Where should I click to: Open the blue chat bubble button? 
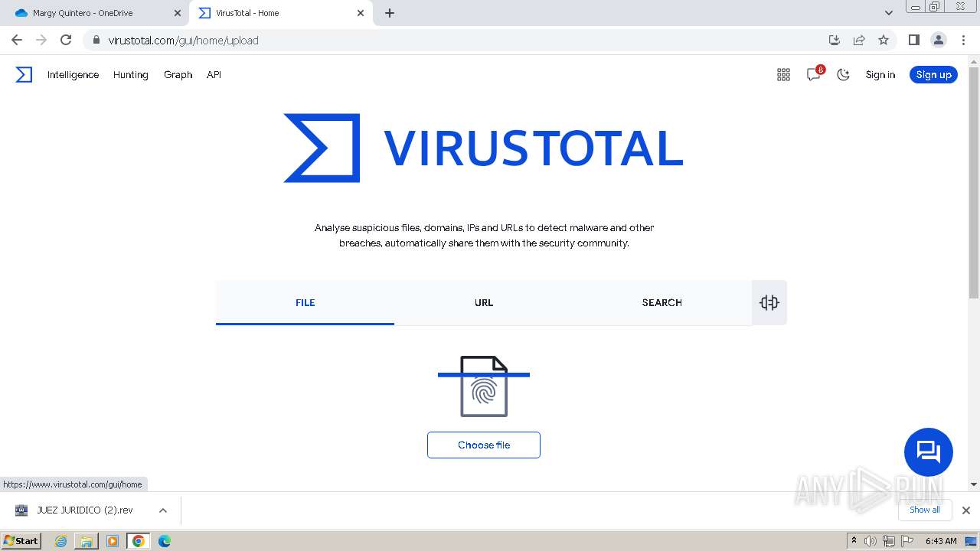(x=928, y=452)
